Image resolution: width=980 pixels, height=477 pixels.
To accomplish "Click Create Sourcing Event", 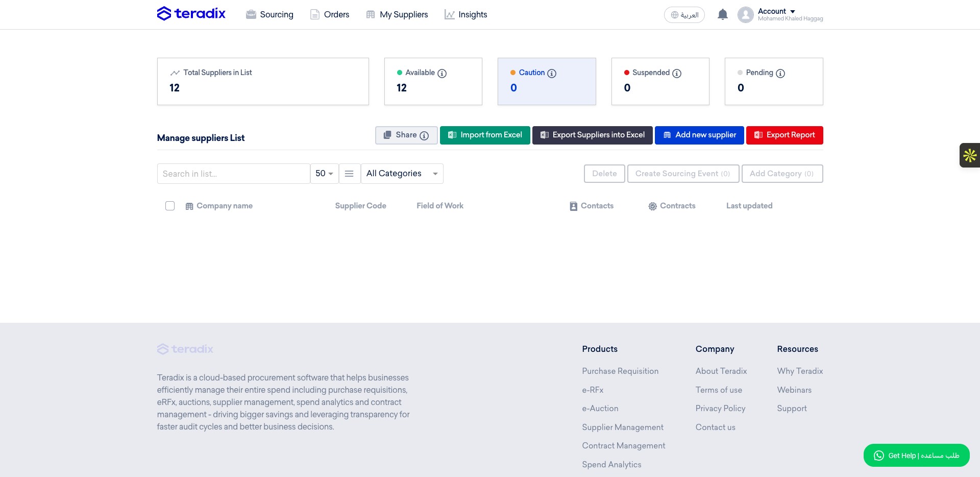I will coord(682,174).
